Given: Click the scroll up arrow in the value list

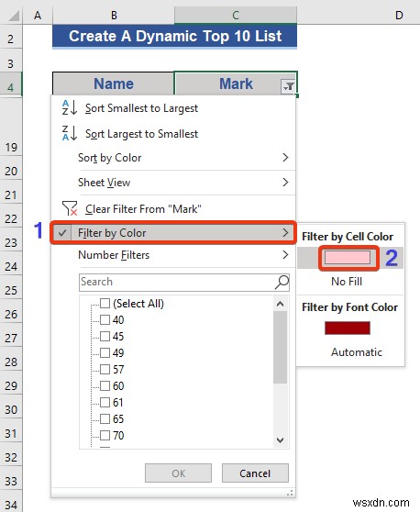Looking at the screenshot, I should point(280,304).
